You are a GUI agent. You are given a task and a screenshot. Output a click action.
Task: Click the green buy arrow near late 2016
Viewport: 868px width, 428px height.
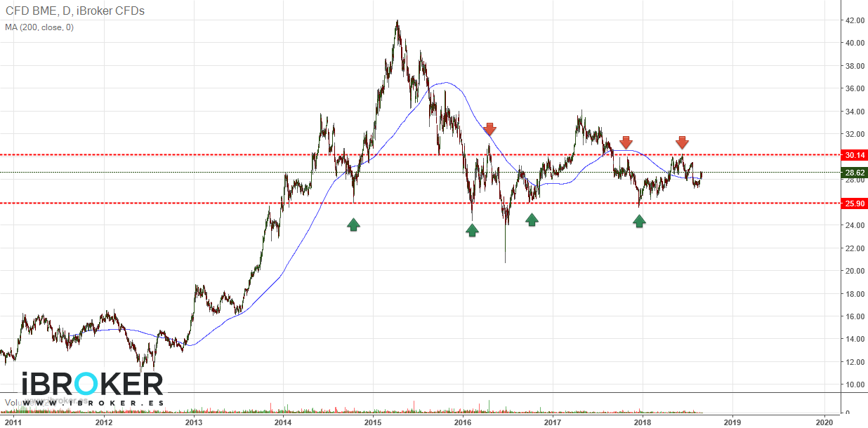[x=532, y=220]
